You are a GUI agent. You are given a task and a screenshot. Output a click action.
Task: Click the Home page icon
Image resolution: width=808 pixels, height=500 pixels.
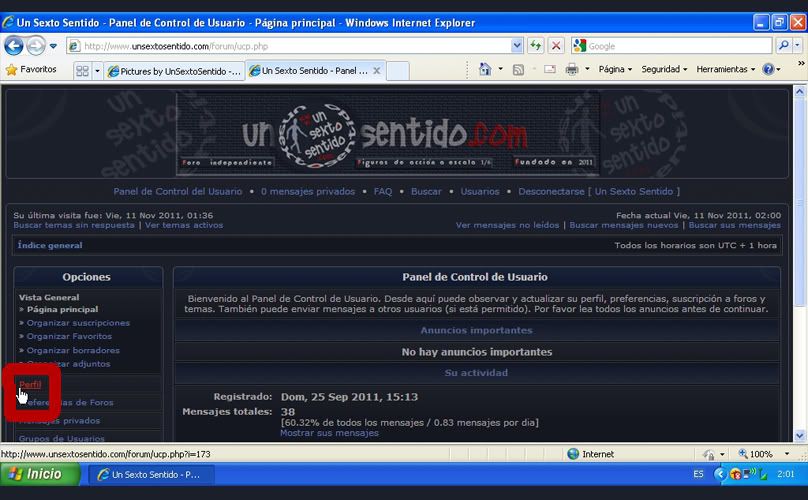click(x=484, y=69)
